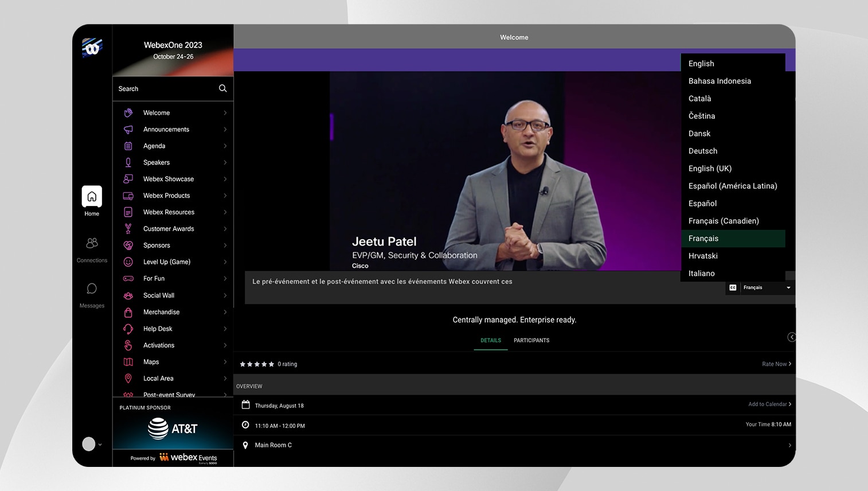Click Add to Calendar link

point(769,404)
